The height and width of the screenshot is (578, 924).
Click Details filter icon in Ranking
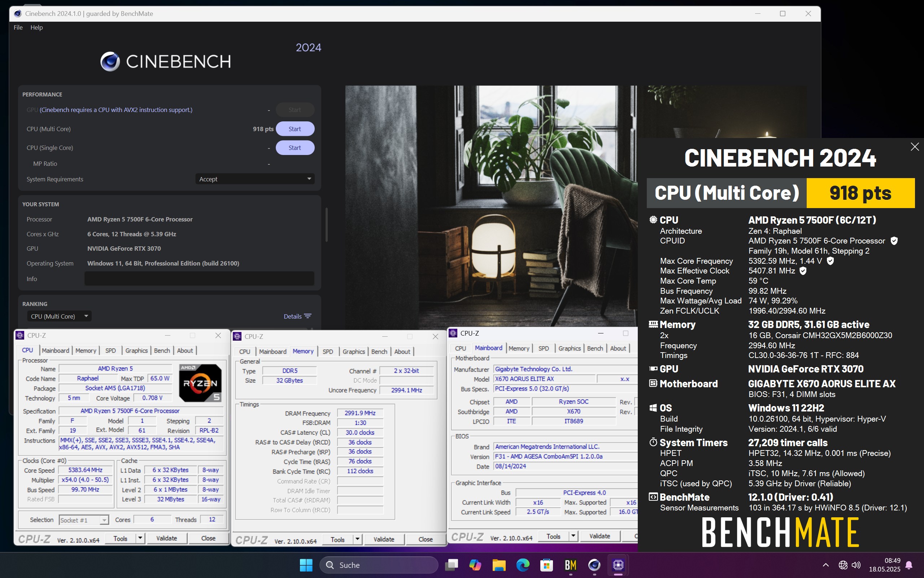[308, 316]
